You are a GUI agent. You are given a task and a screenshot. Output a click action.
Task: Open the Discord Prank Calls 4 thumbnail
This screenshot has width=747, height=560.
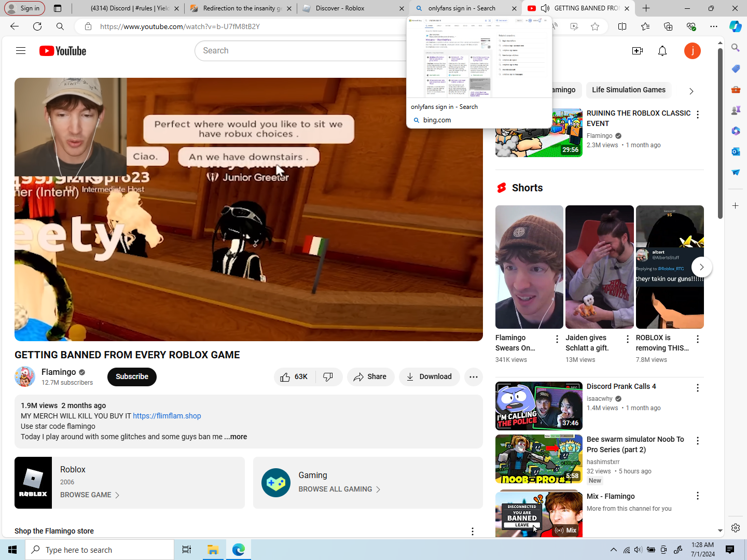(539, 406)
